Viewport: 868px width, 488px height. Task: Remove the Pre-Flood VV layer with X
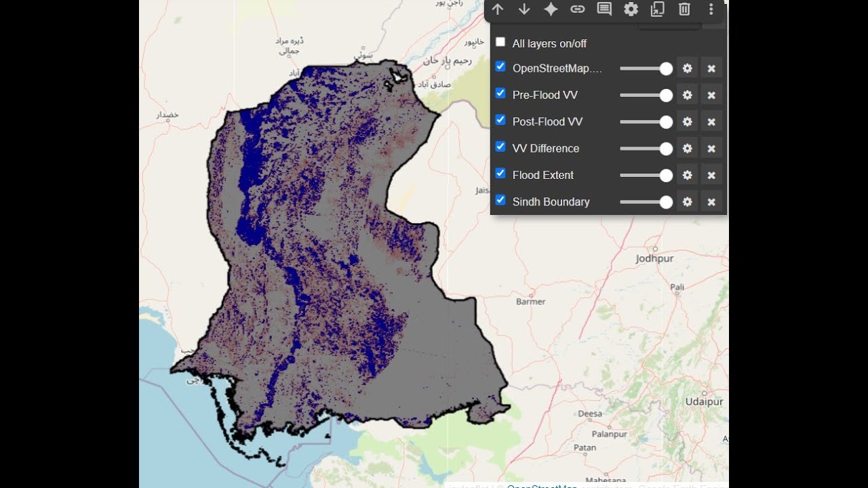tap(711, 95)
